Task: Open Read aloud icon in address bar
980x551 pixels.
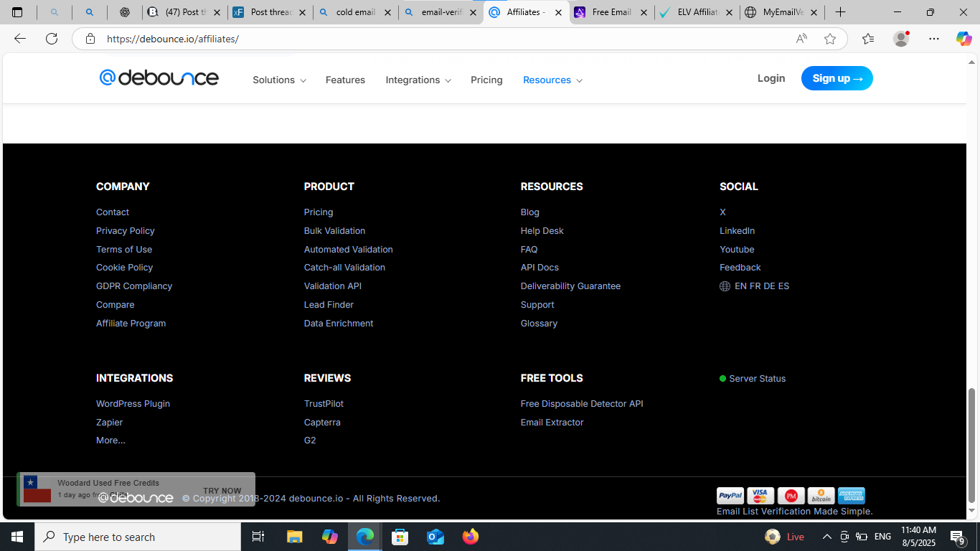Action: click(801, 39)
